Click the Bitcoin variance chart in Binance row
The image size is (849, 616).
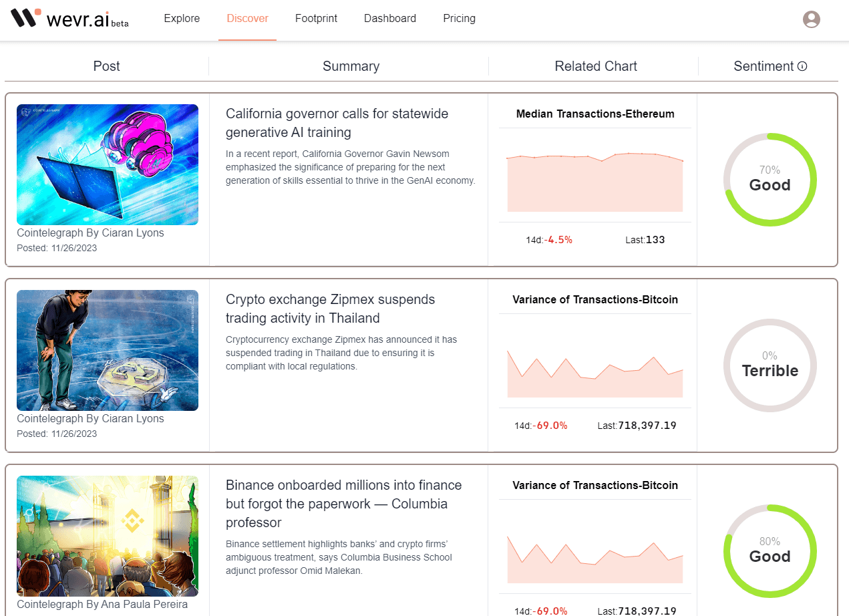(595, 559)
